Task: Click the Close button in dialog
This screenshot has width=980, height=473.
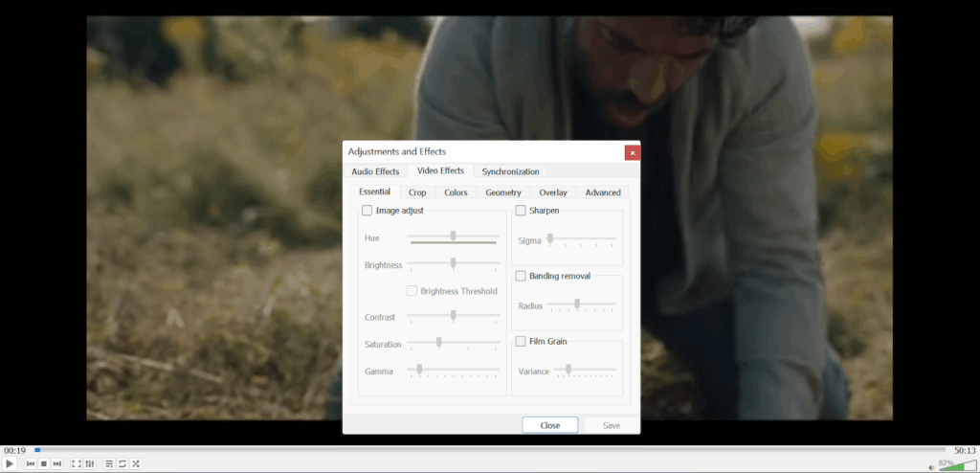Action: click(550, 425)
